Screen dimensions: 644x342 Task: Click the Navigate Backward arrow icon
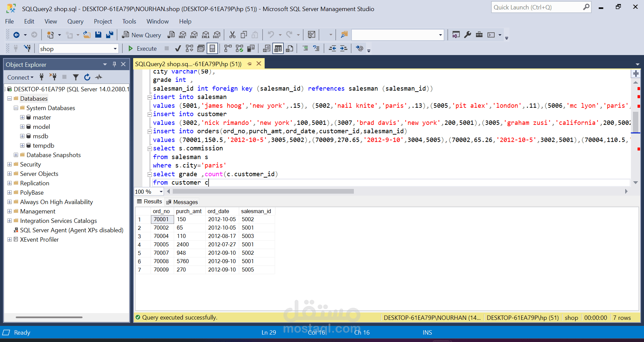coord(16,35)
